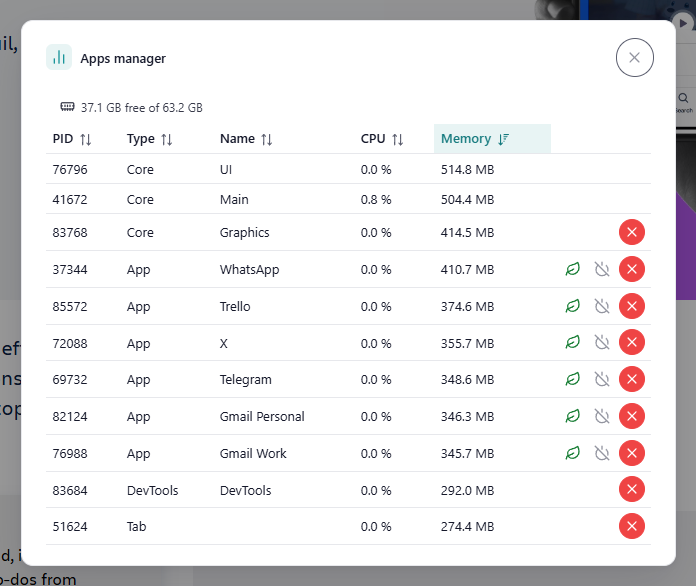Click the Gmail Work name cell
The height and width of the screenshot is (586, 696).
point(253,453)
